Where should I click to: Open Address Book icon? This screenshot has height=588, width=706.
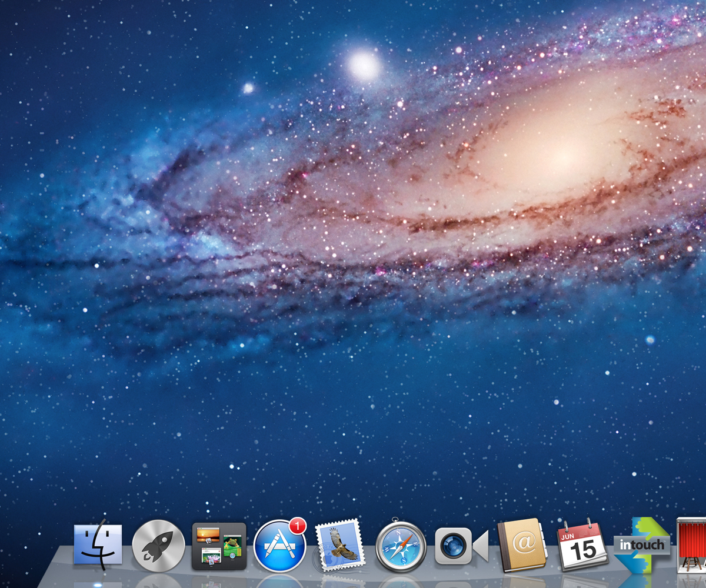click(522, 546)
